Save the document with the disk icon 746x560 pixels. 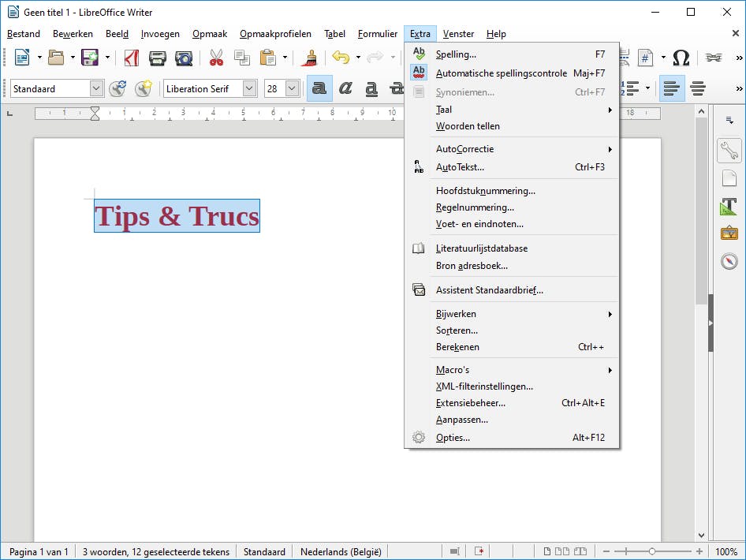(89, 58)
